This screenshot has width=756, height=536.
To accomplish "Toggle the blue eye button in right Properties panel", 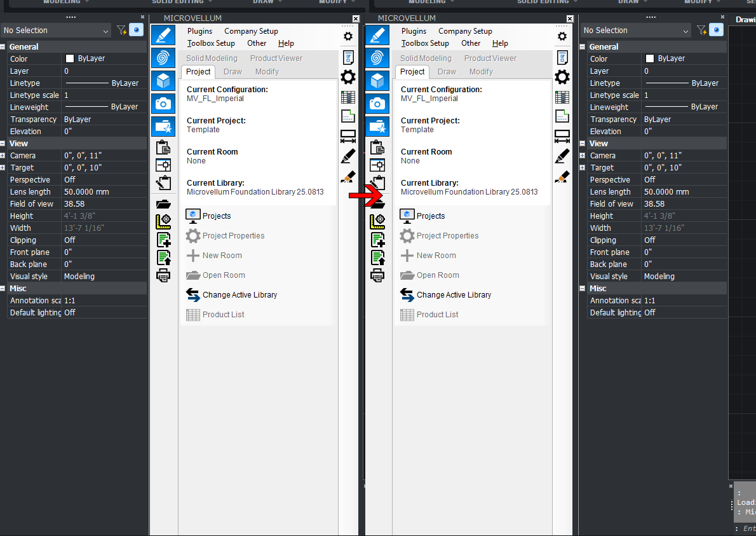I will 717,30.
